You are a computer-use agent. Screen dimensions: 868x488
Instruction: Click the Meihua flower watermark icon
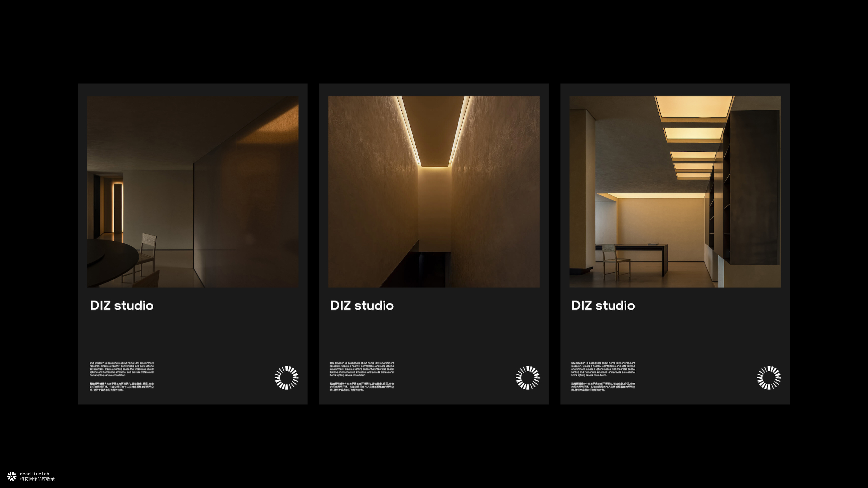12,476
